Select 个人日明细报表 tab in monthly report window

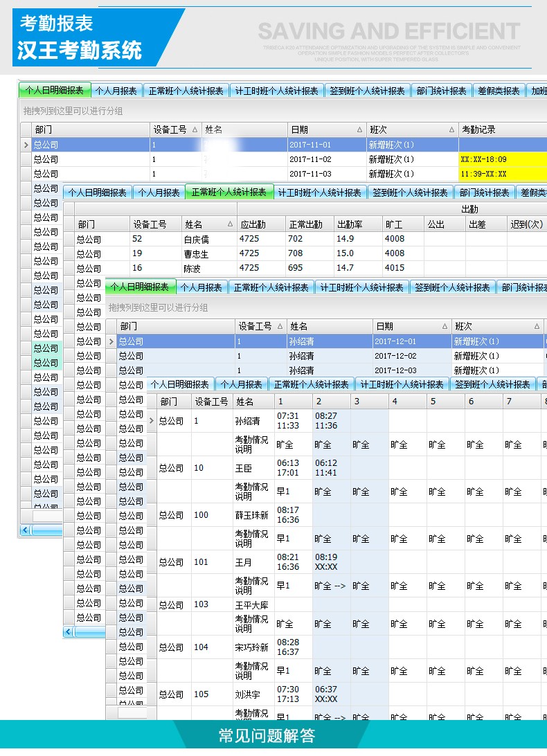click(x=180, y=384)
